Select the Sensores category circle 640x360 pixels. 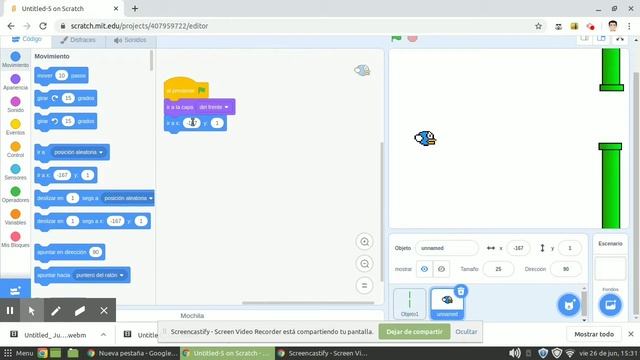click(16, 169)
